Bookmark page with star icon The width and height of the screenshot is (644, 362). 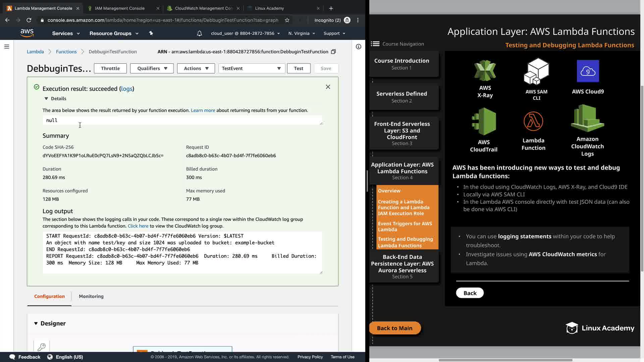click(x=287, y=20)
